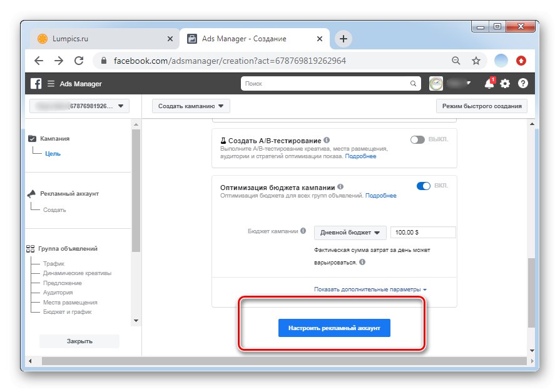Viewport: 560px width, 392px height.
Task: Click the horizontal scrollbar at bottom
Action: pos(284,361)
